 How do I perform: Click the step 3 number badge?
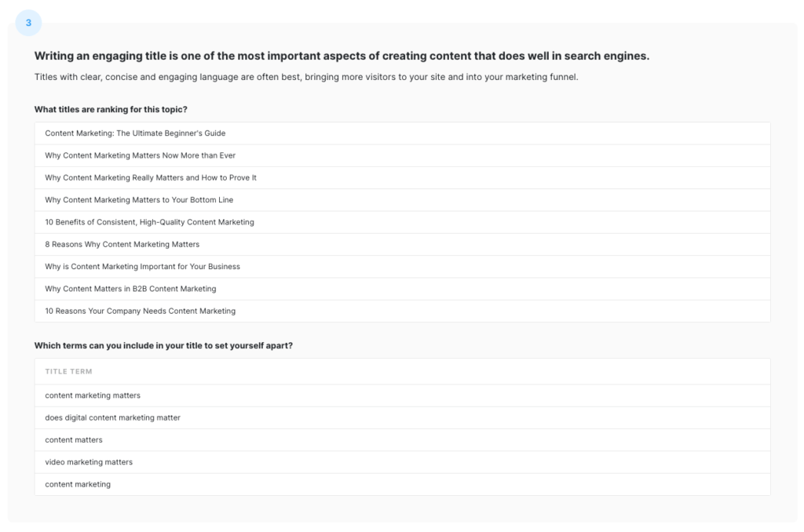(x=28, y=23)
